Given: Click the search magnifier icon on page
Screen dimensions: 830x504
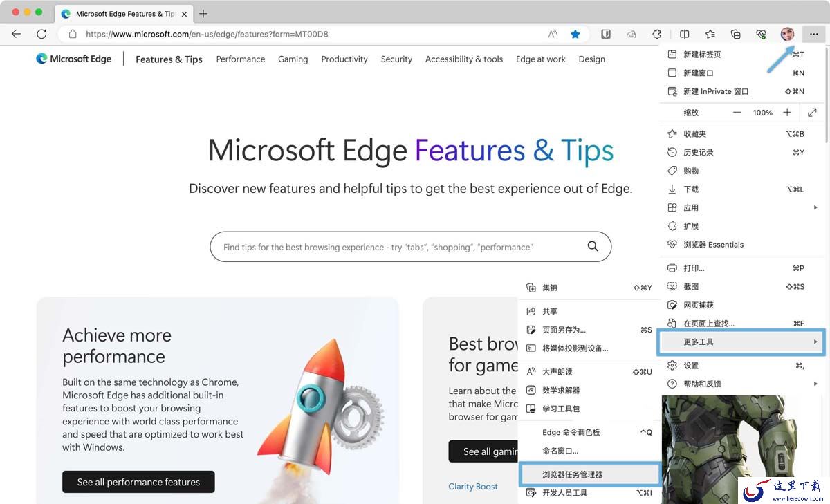Looking at the screenshot, I should pos(593,247).
